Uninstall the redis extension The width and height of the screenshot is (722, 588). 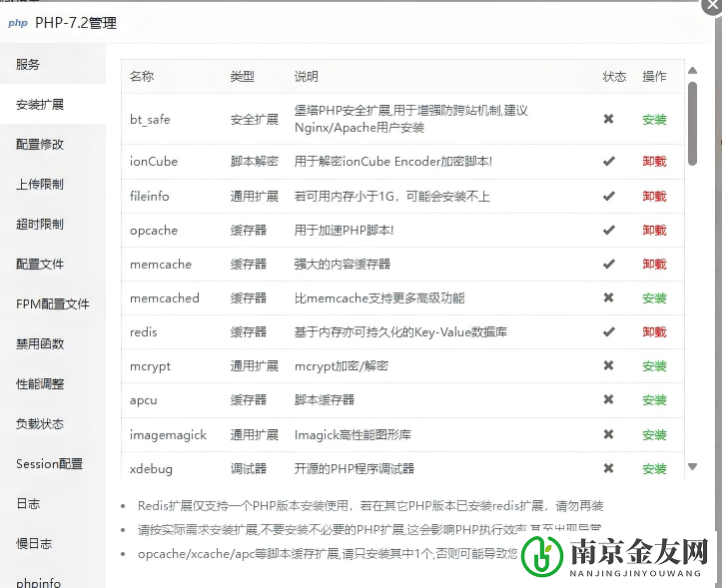pyautogui.click(x=654, y=332)
